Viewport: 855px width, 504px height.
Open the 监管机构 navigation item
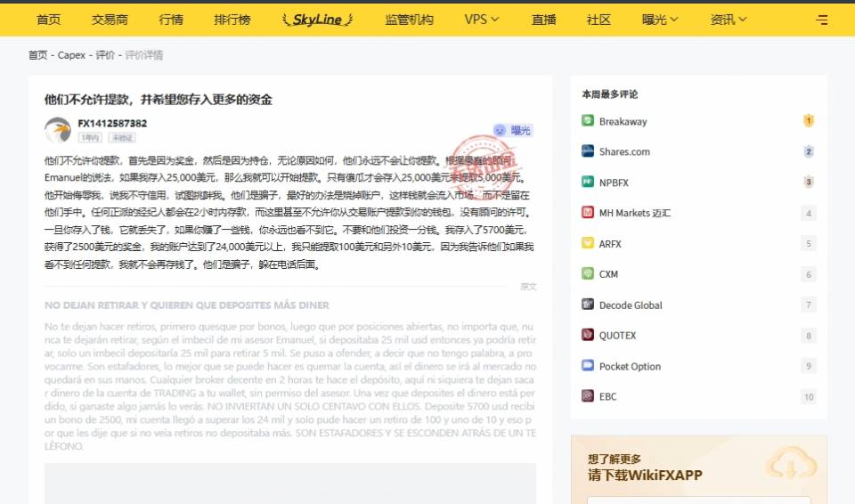409,20
